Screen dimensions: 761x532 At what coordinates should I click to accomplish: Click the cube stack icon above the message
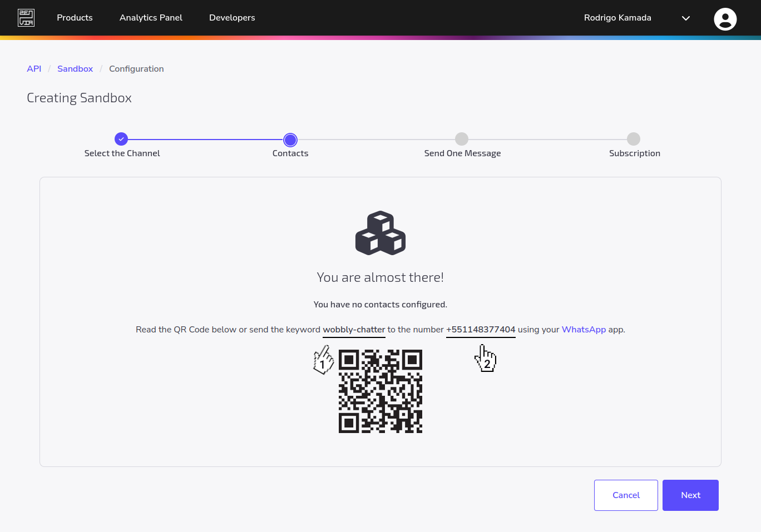point(381,233)
